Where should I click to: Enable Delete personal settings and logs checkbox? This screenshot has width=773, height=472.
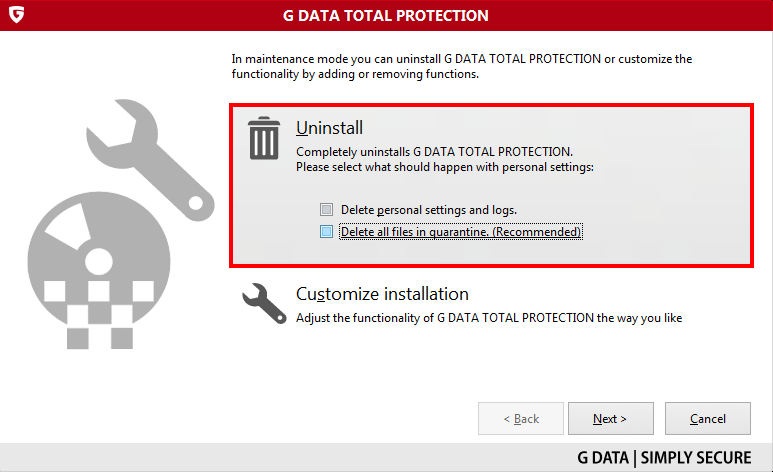pos(326,210)
